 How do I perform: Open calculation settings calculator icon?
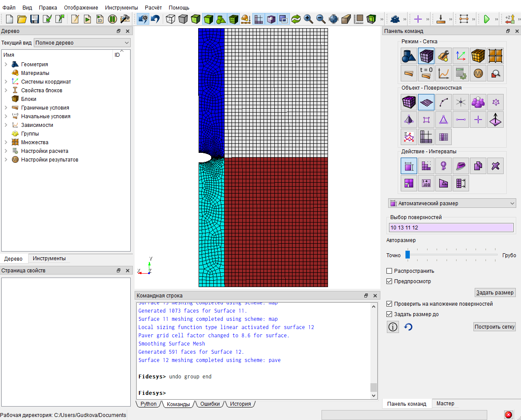point(461,73)
